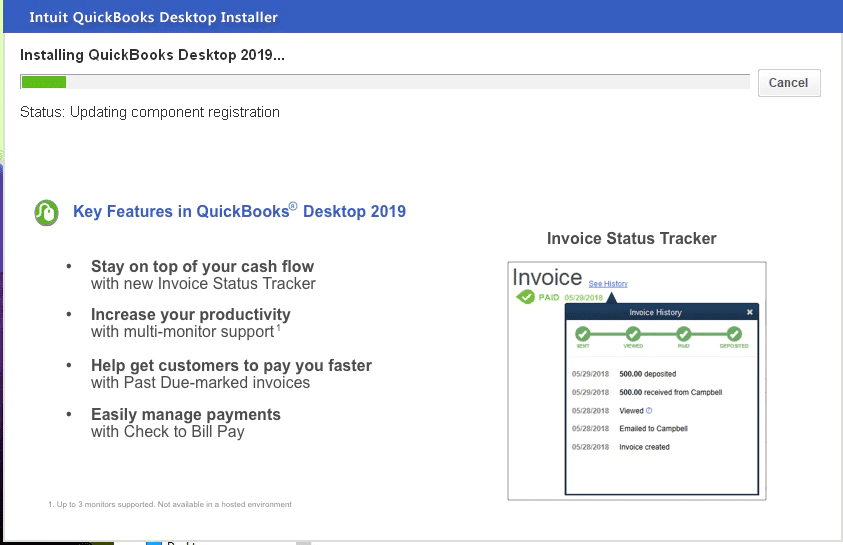The height and width of the screenshot is (545, 843).
Task: Click the '500.00 deposited' history row
Action: tap(624, 374)
